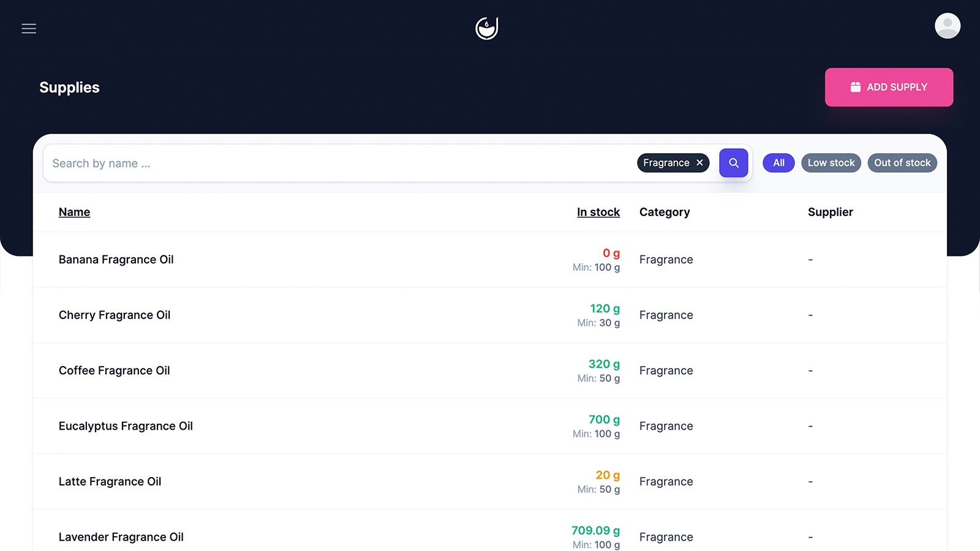Open Lavender Fragrance Oil row

pos(490,533)
